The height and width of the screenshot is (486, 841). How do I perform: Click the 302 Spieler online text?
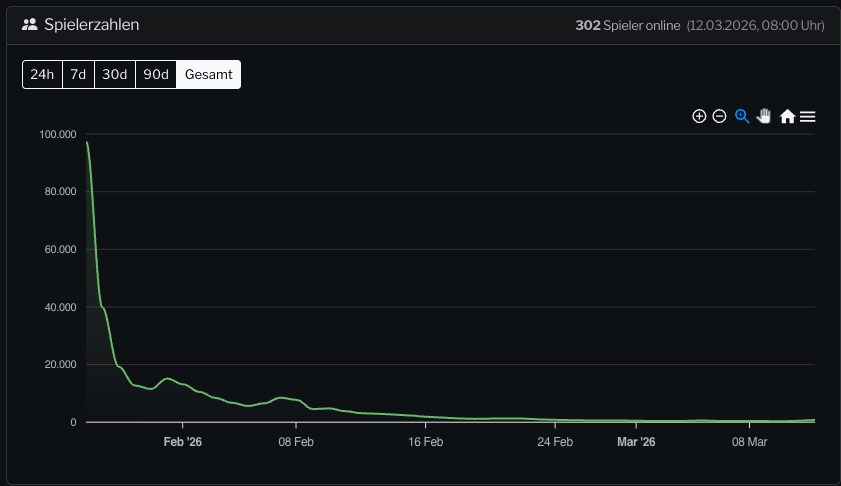click(628, 25)
